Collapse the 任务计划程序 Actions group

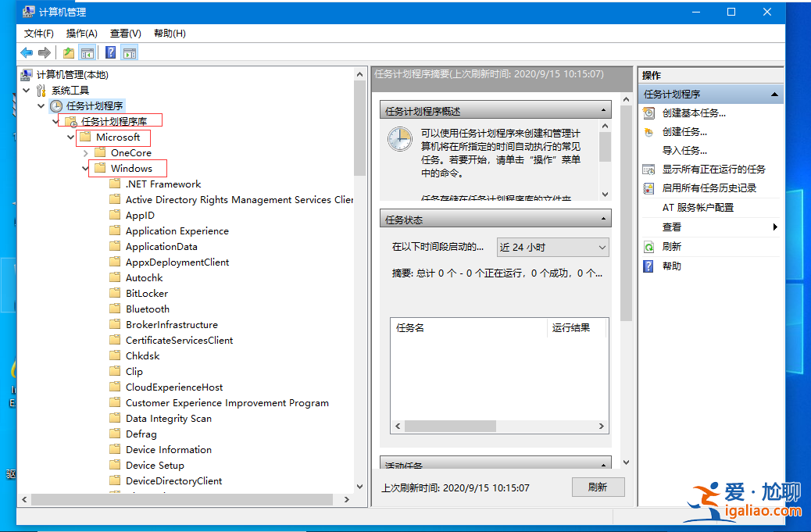click(x=774, y=94)
